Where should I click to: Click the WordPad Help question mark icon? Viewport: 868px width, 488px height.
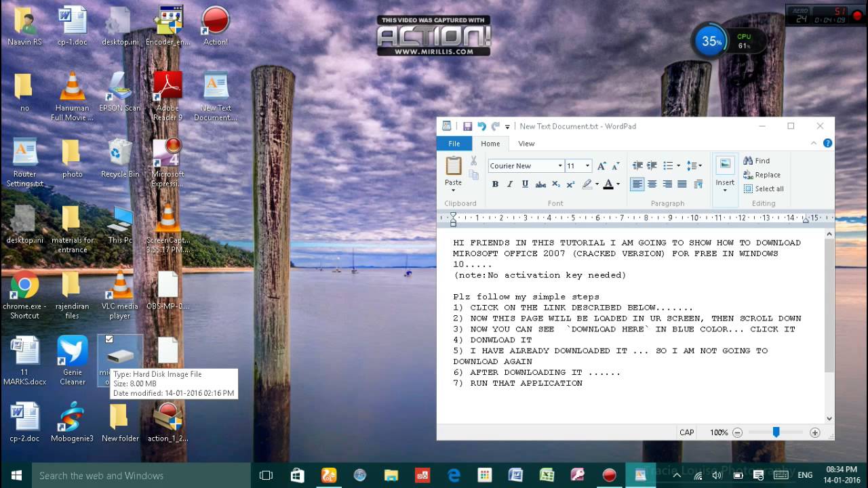coord(827,143)
